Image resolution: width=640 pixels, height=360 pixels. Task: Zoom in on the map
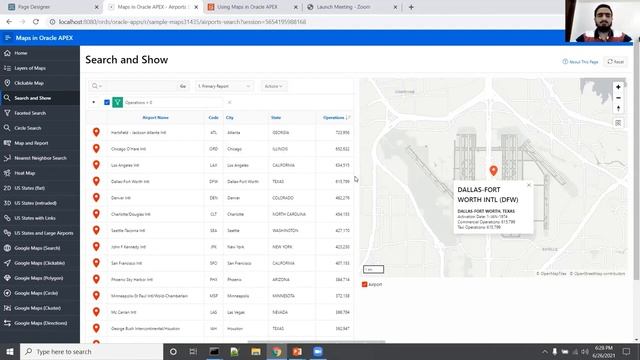coord(618,87)
